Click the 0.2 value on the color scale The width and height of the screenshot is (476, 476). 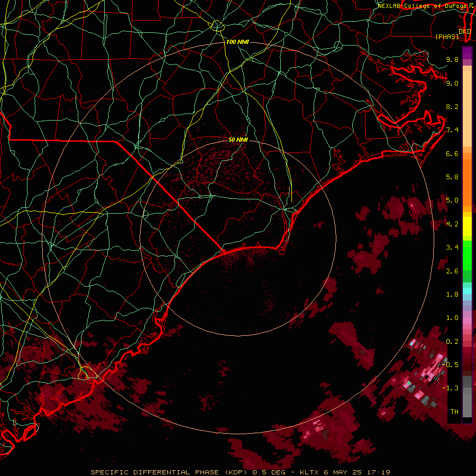tap(452, 342)
